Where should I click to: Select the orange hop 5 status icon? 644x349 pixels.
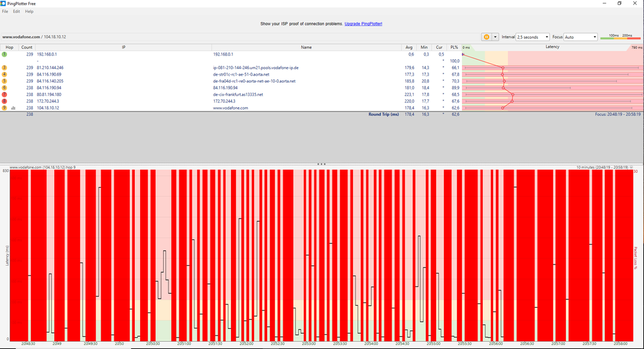pyautogui.click(x=5, y=81)
